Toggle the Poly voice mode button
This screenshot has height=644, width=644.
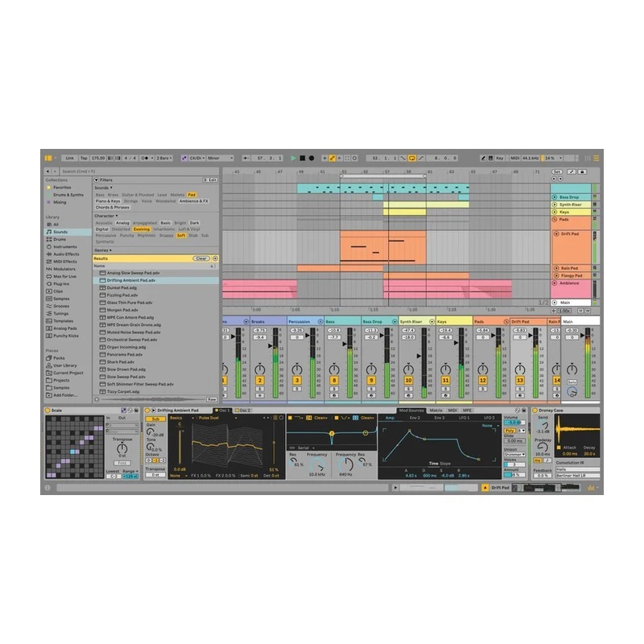pos(510,431)
